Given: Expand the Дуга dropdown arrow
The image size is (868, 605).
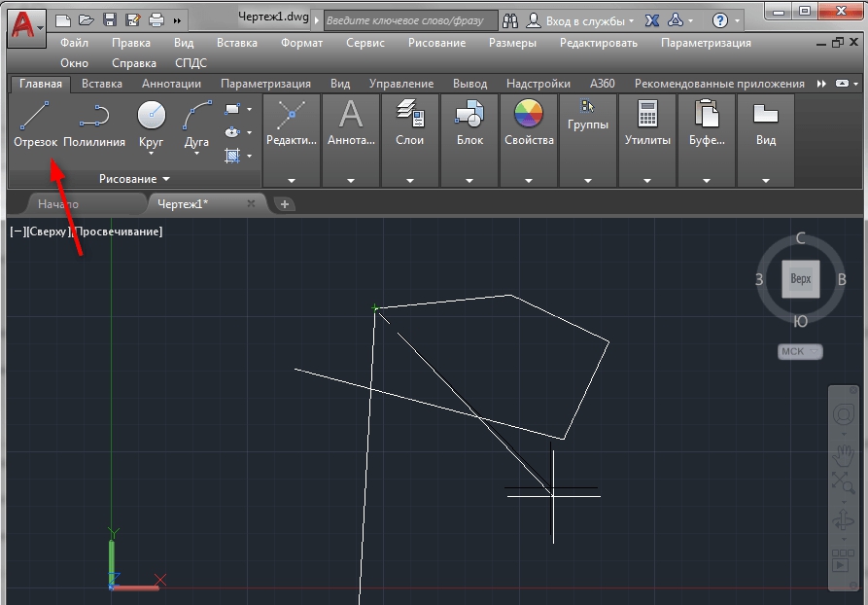Looking at the screenshot, I should [x=196, y=153].
